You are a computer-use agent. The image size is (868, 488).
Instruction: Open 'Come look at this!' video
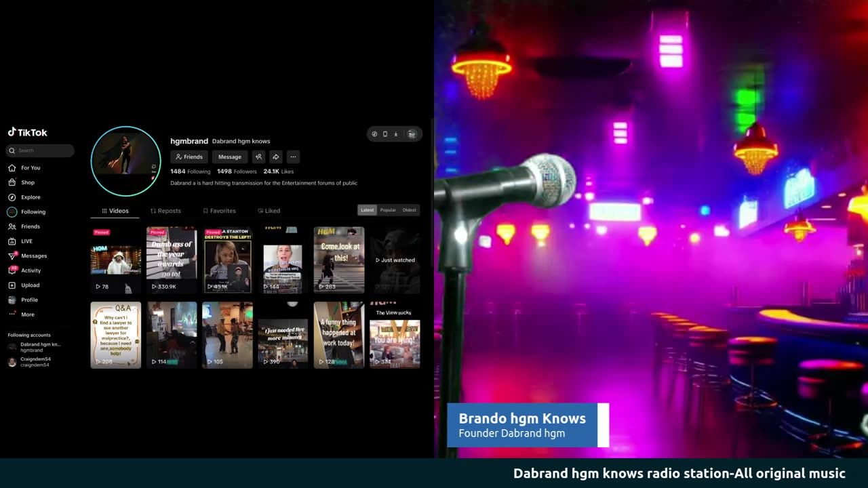[x=339, y=260]
